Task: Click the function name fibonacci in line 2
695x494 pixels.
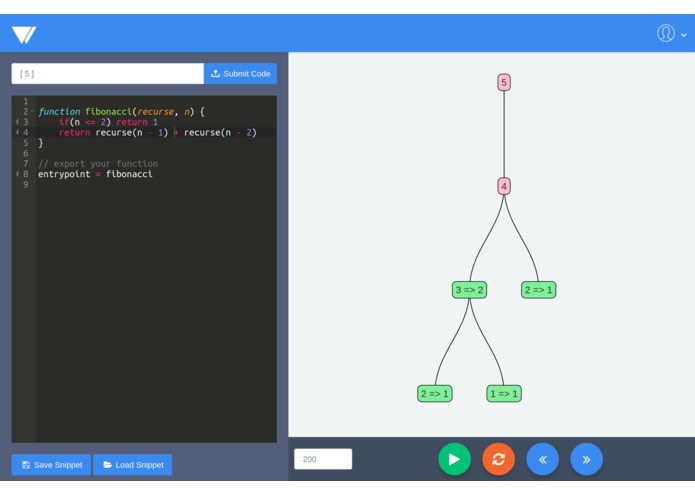Action: pyautogui.click(x=108, y=112)
